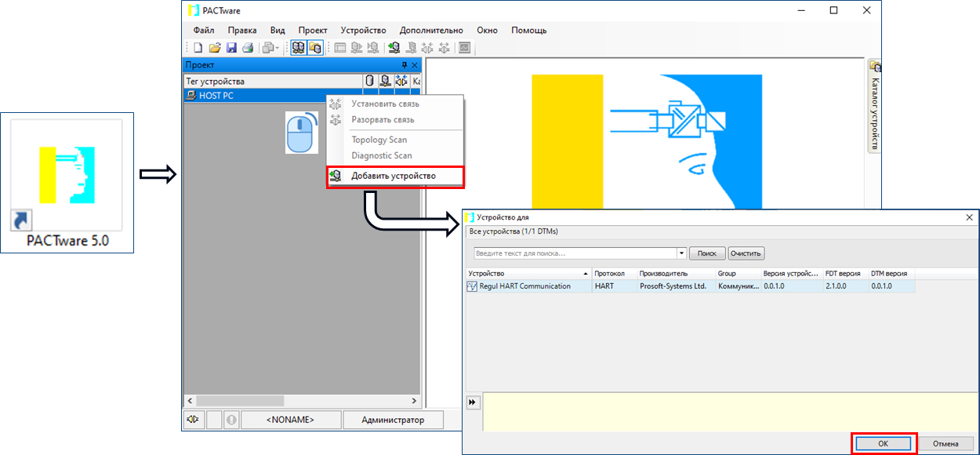Click the Regul HART Communication device icon
The image size is (980, 455).
[472, 286]
